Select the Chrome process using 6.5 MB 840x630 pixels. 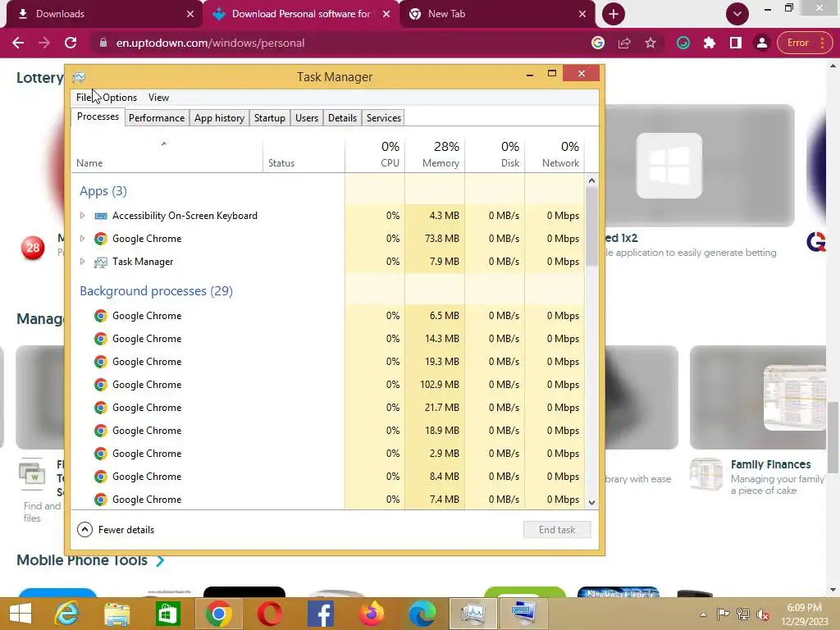tap(328, 316)
